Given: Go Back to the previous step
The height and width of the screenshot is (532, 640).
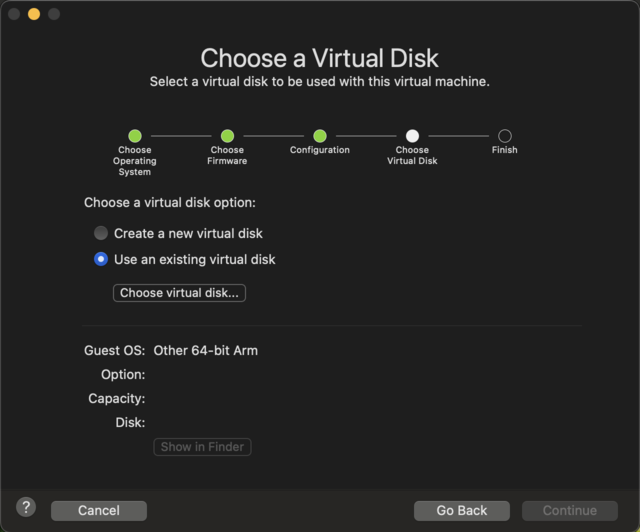Looking at the screenshot, I should coord(462,510).
